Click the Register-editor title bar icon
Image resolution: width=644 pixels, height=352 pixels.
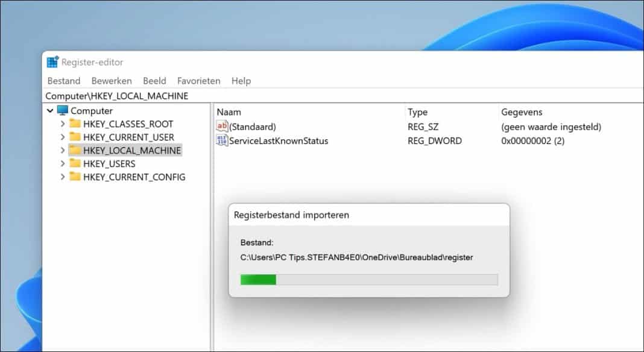53,61
